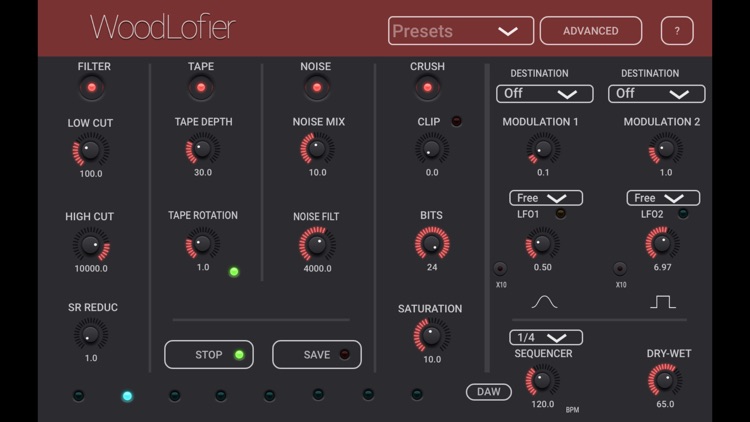750x422 pixels.
Task: Enable the CLIP indicator LED
Action: point(456,121)
